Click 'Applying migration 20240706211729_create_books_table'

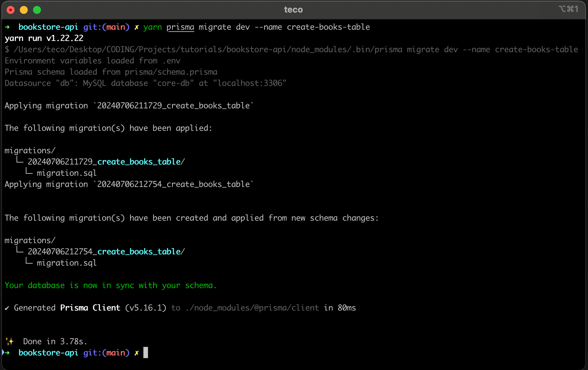[129, 106]
